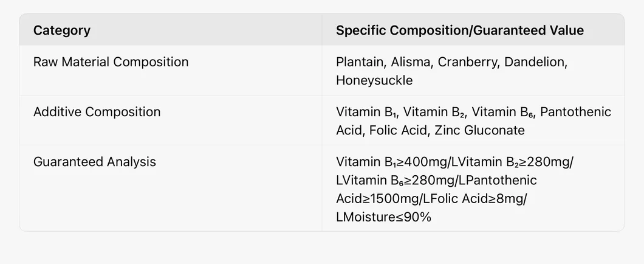644x264 pixels.
Task: Click the "Guaranteed Analysis" row label
Action: click(94, 162)
